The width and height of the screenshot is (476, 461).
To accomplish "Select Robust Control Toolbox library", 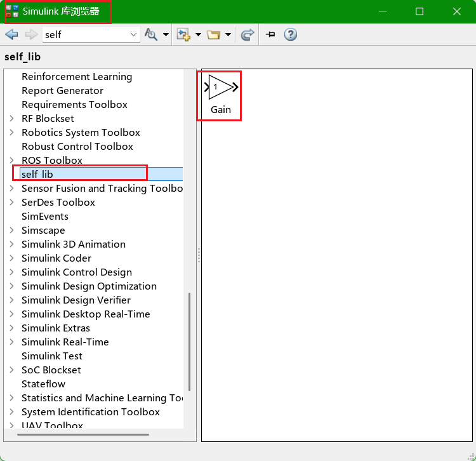I will click(77, 147).
